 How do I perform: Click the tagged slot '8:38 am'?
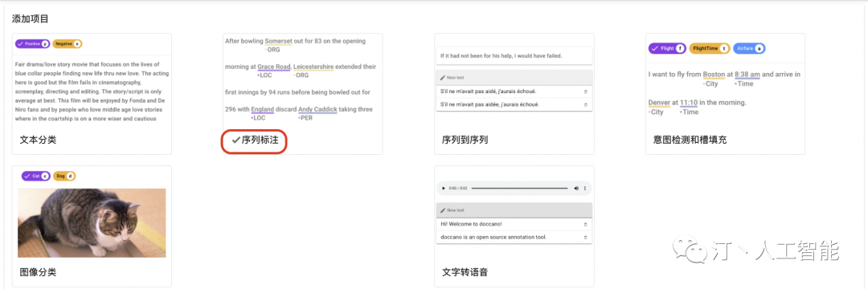point(747,75)
